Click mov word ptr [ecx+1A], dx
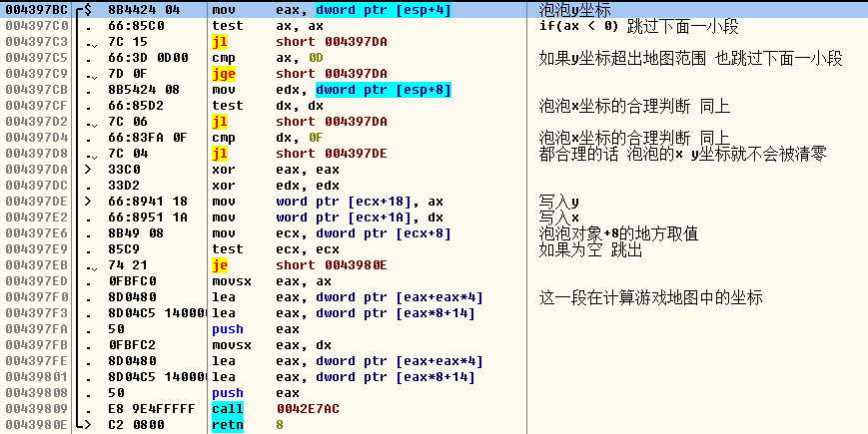 (328, 217)
